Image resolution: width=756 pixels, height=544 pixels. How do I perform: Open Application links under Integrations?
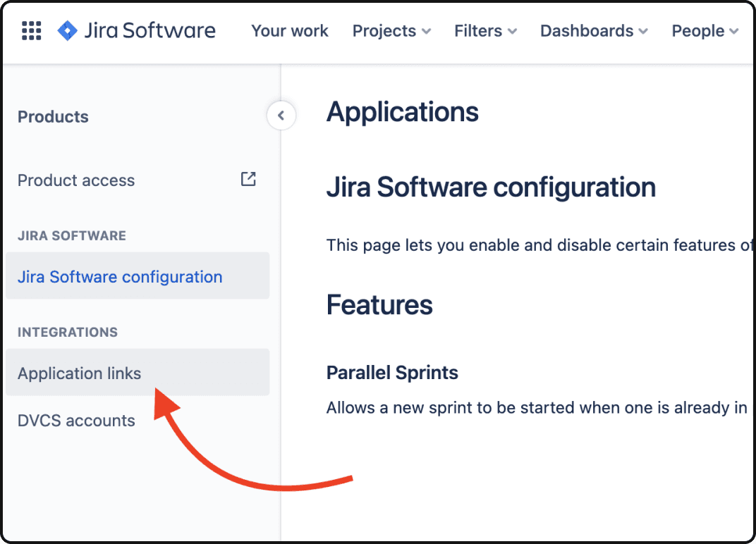[x=138, y=373]
